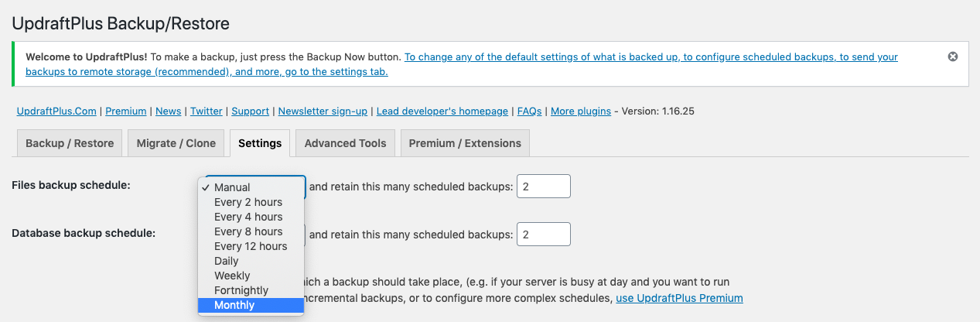
Task: Click the Database retain backups number field
Action: coord(543,234)
